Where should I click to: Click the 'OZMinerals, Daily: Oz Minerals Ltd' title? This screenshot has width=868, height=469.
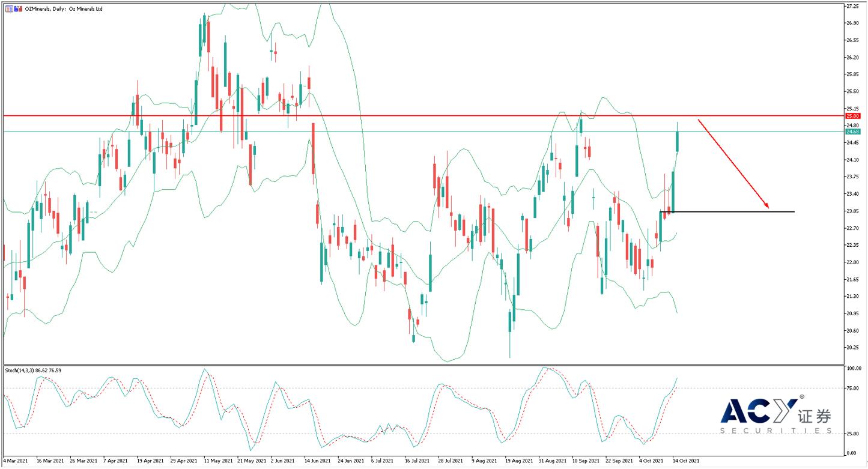pos(62,8)
